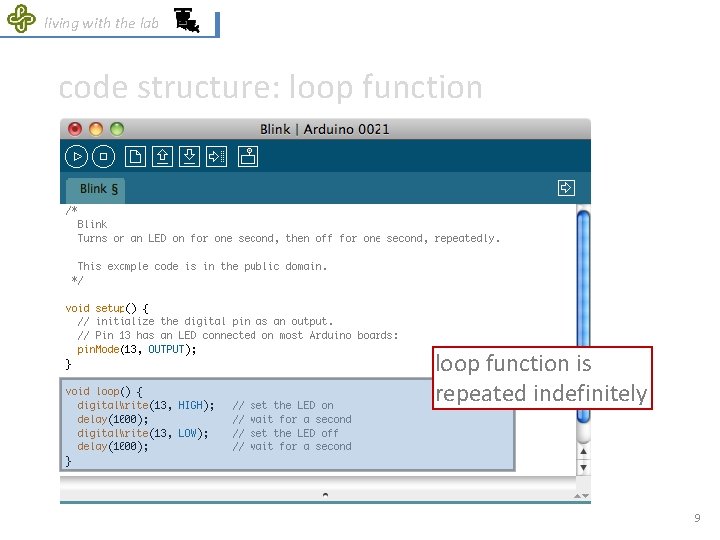The width and height of the screenshot is (720, 540).
Task: Click '// initialize the digital pin' comment
Action: point(205,322)
